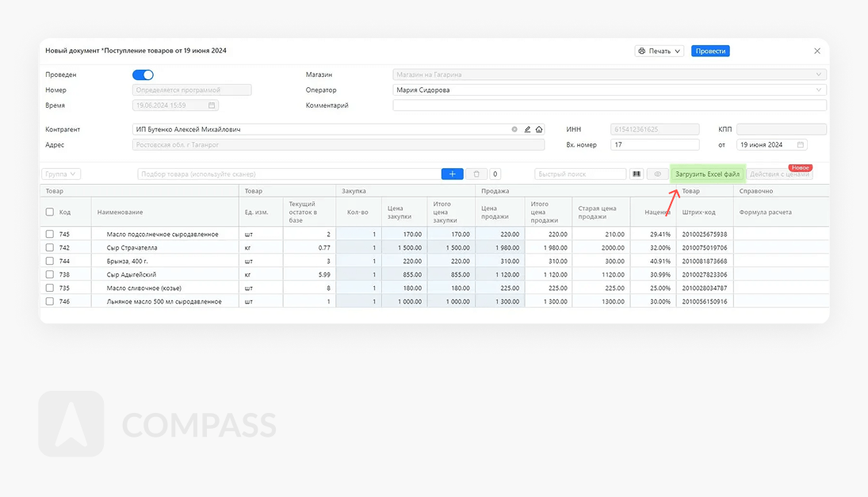This screenshot has width=868, height=497.
Task: Click the barcode scanner icon
Action: (x=636, y=174)
